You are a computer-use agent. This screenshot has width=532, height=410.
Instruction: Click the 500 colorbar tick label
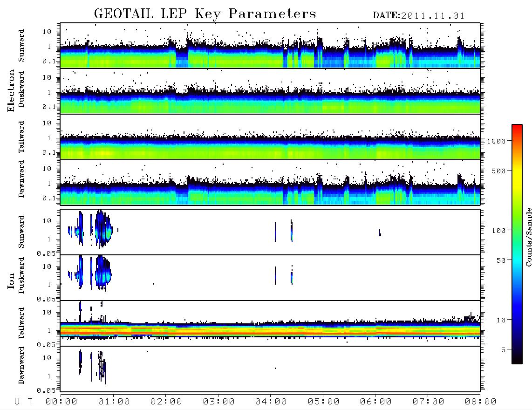pos(499,171)
